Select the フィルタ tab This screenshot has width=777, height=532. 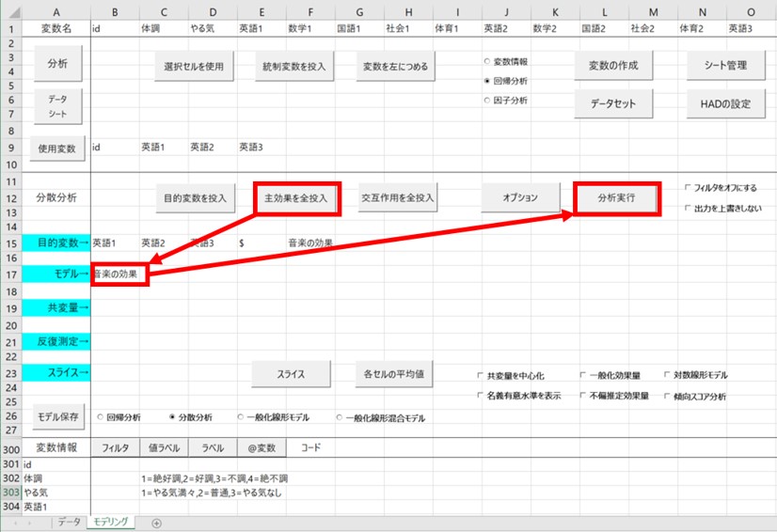point(115,448)
